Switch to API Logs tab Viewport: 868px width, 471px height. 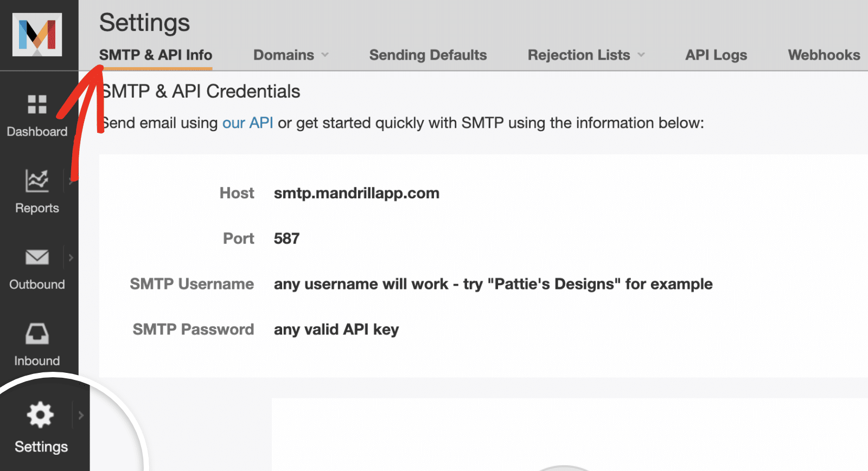[x=716, y=55]
